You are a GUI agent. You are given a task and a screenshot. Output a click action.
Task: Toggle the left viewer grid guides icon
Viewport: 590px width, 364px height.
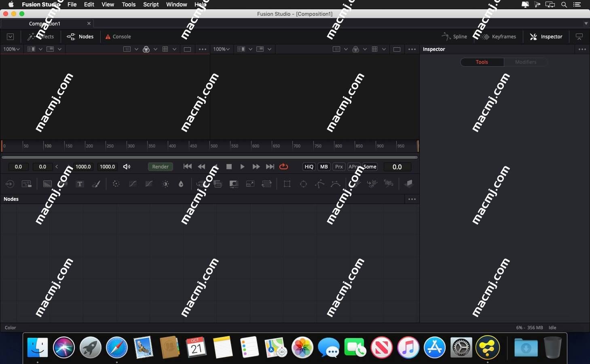click(x=165, y=49)
